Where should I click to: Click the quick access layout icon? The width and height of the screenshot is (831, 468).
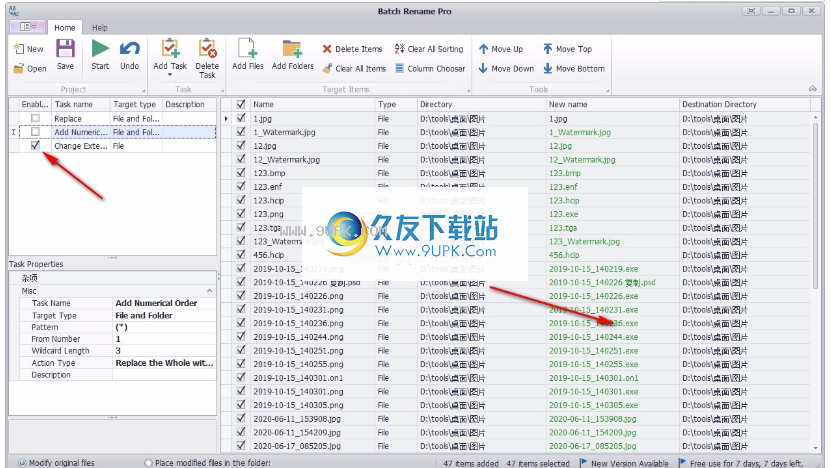pos(25,27)
